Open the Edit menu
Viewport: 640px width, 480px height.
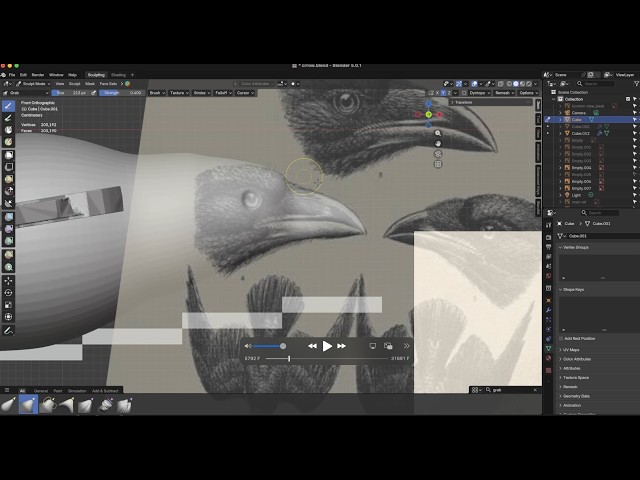[x=23, y=75]
